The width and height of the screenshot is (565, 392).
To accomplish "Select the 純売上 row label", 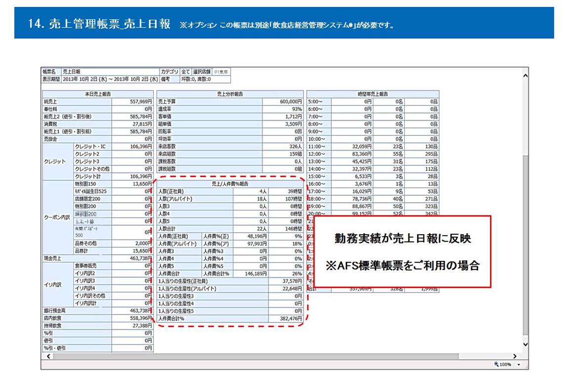I will point(77,102).
